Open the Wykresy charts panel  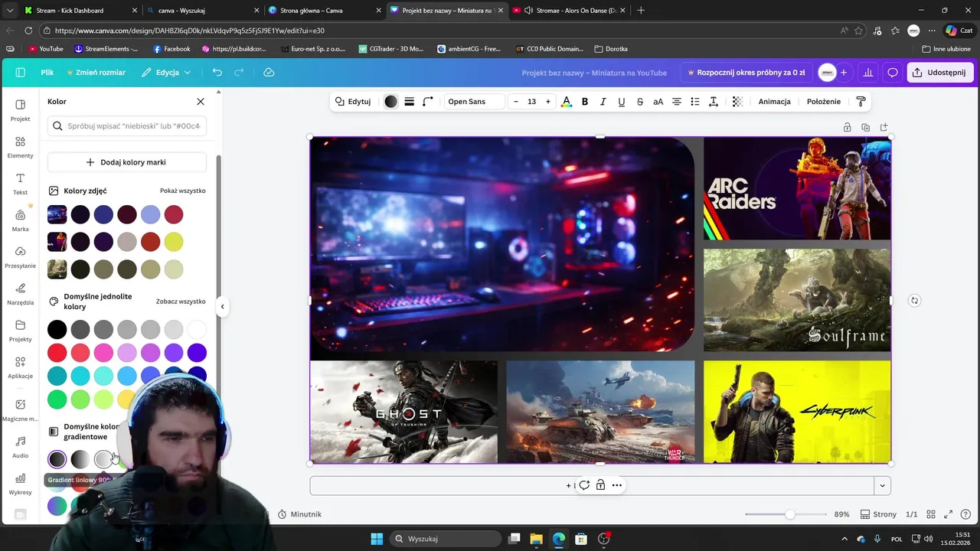(x=21, y=484)
